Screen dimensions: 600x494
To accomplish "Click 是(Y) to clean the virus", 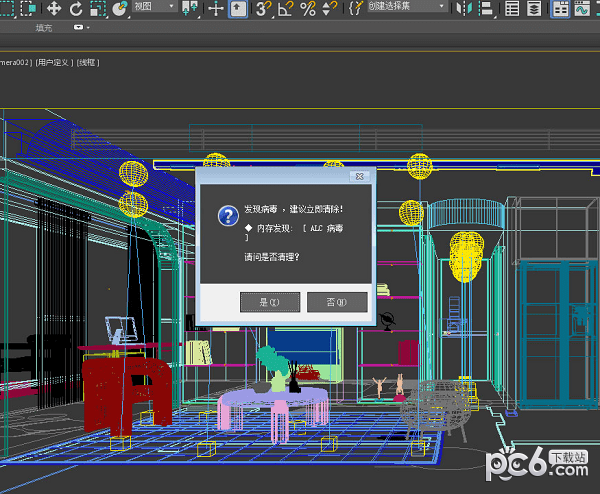I will pyautogui.click(x=270, y=301).
